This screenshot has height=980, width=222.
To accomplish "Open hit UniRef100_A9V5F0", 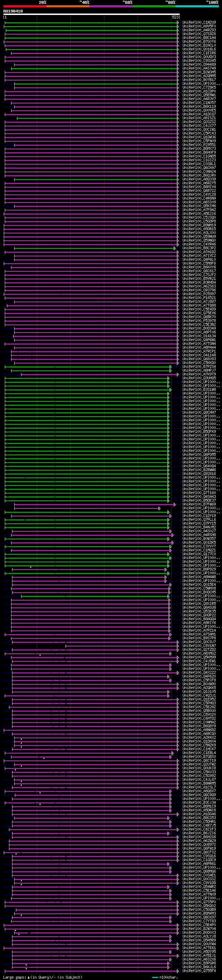I will [x=199, y=26].
